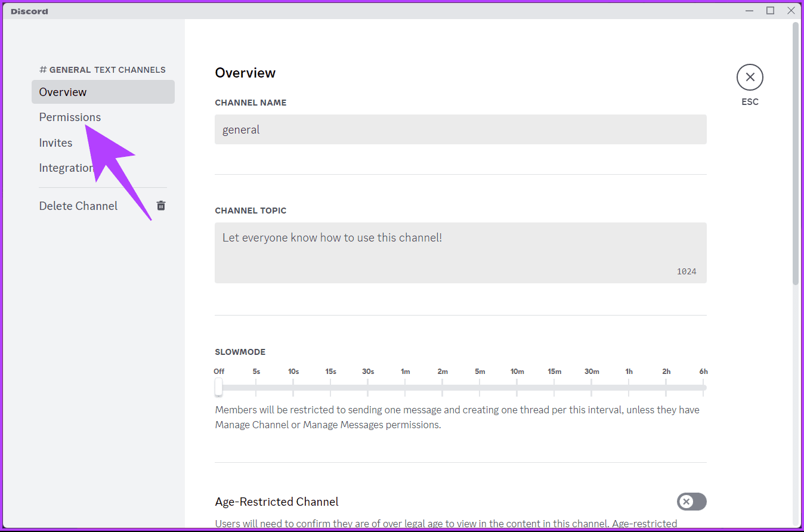Image resolution: width=804 pixels, height=532 pixels.
Task: Set slowmode to the 5s mark
Action: [256, 387]
